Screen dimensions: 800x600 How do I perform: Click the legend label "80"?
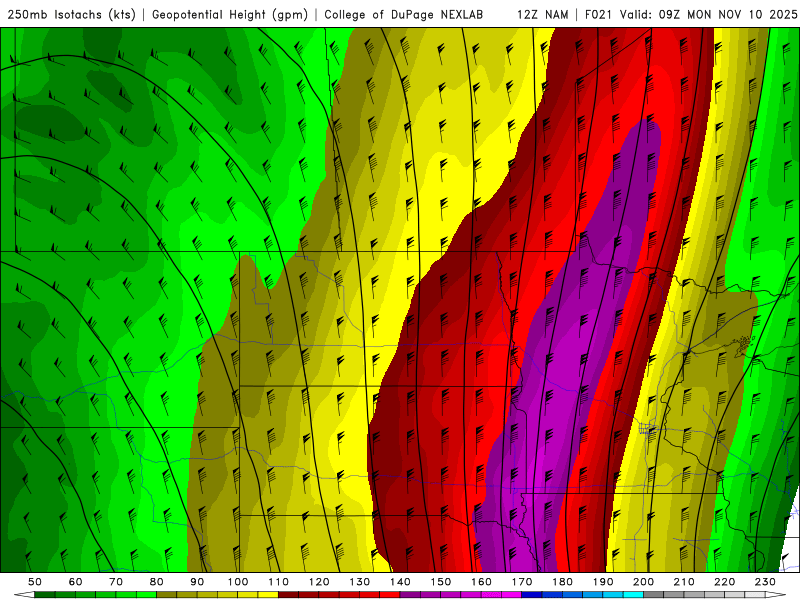pos(157,582)
